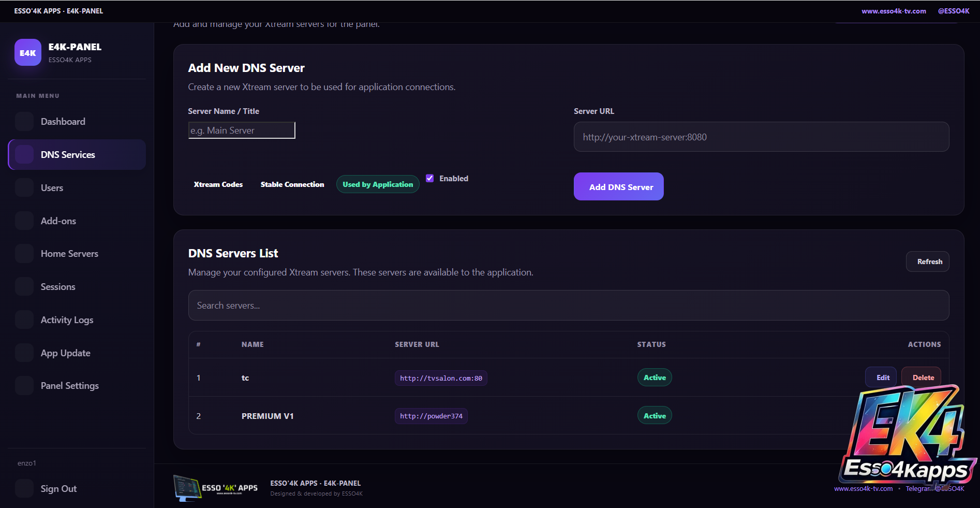Click the Active status of PREMIUM V1
The height and width of the screenshot is (508, 980).
[x=655, y=415]
